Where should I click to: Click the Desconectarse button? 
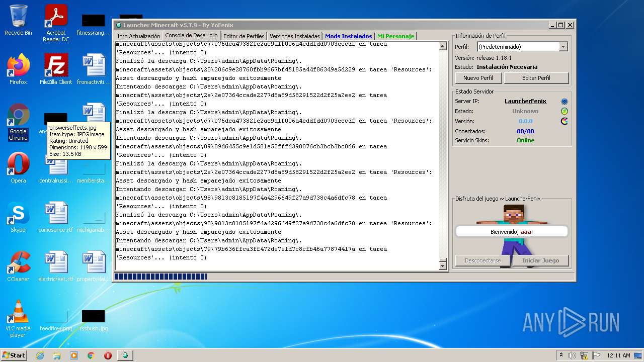tap(483, 260)
